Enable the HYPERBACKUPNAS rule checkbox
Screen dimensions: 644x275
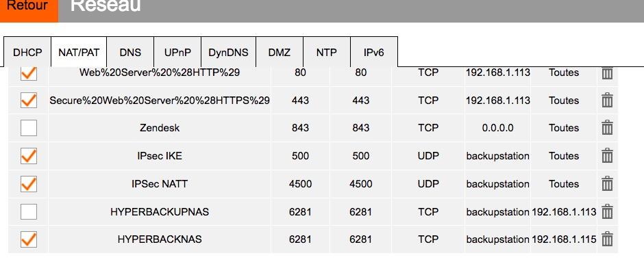click(x=29, y=212)
